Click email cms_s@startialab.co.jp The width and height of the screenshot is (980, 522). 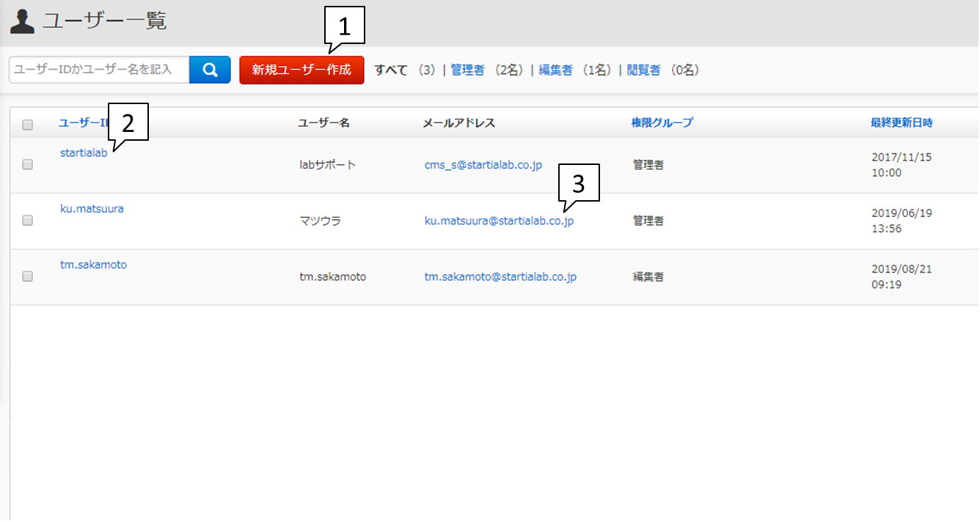coord(483,165)
